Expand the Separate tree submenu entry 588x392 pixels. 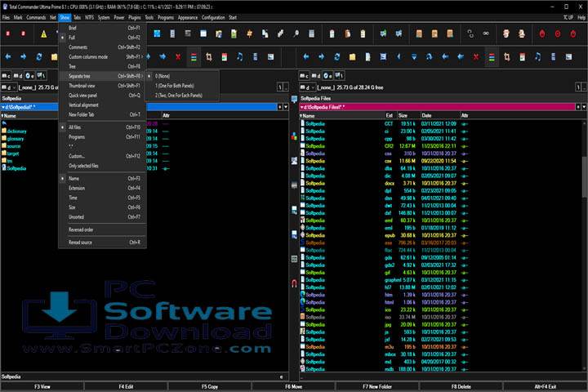pyautogui.click(x=102, y=76)
